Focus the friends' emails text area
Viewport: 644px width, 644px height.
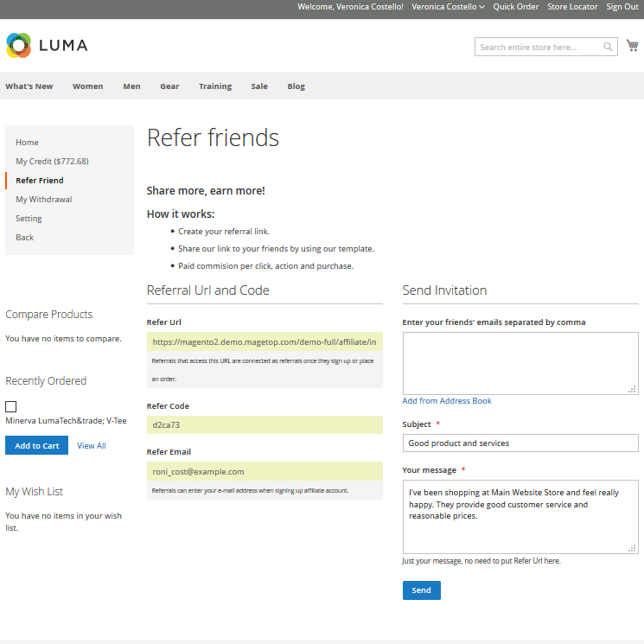(x=520, y=363)
